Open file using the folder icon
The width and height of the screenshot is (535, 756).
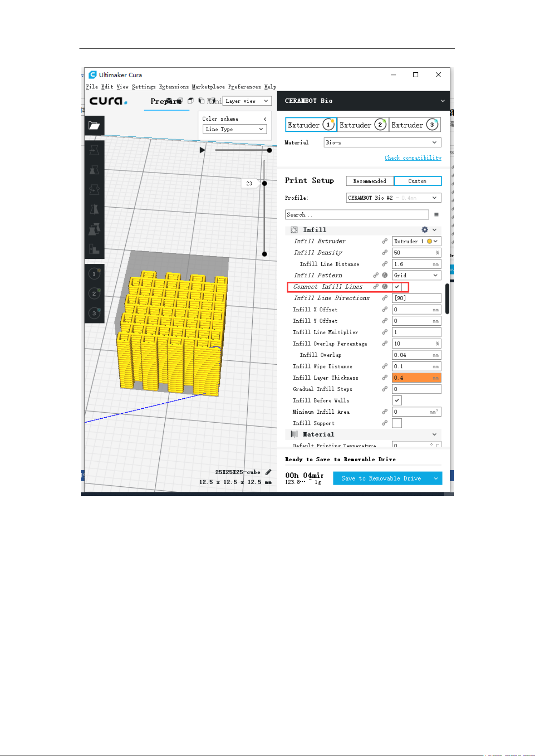(x=94, y=125)
